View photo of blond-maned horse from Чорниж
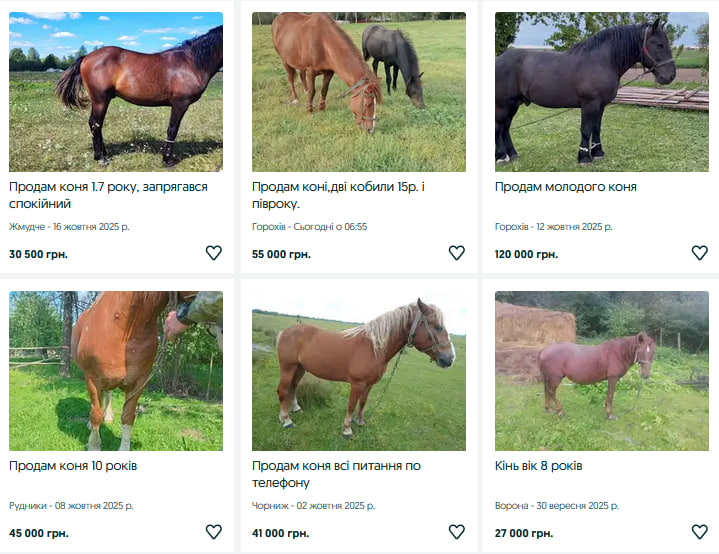This screenshot has width=719, height=554. pyautogui.click(x=359, y=371)
